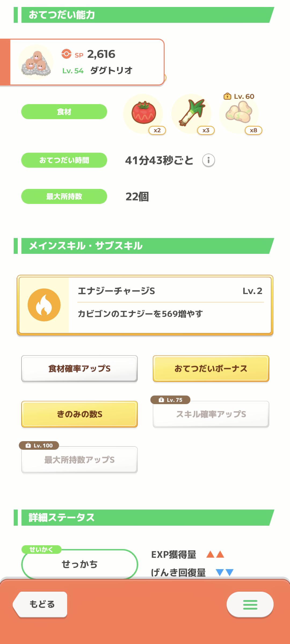Tap locked 最大所持数アップS sub skill

coord(79,460)
